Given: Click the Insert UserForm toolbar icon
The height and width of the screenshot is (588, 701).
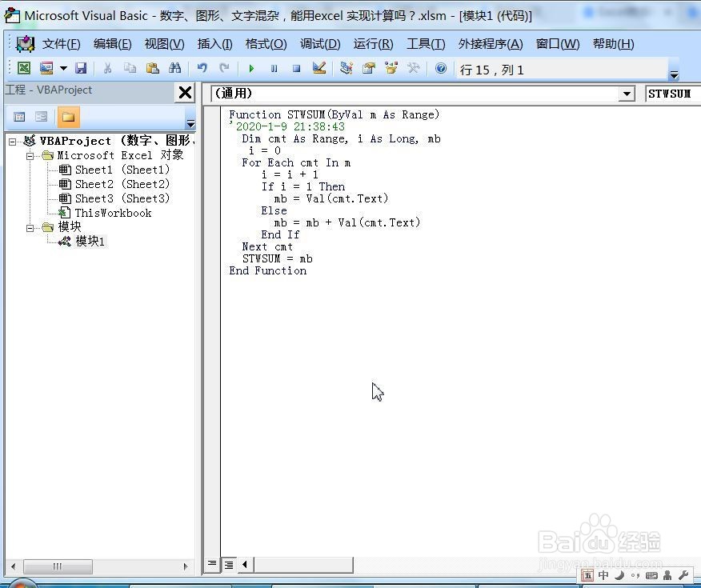Looking at the screenshot, I should pos(46,68).
